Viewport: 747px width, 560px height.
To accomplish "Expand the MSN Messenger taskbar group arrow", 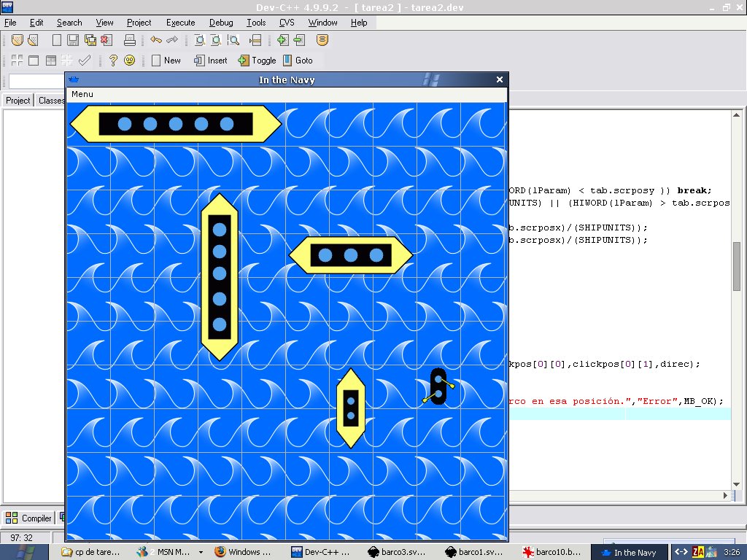I will point(201,553).
